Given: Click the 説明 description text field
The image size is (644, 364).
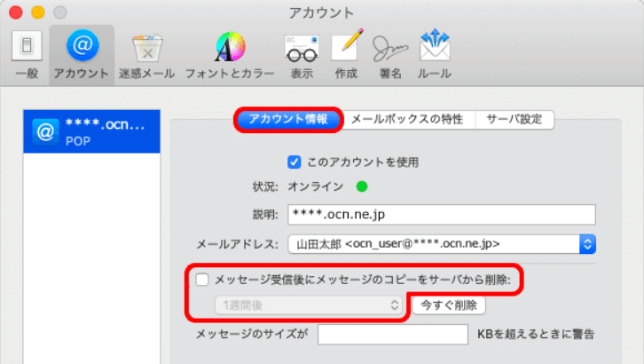Looking at the screenshot, I should tap(442, 215).
